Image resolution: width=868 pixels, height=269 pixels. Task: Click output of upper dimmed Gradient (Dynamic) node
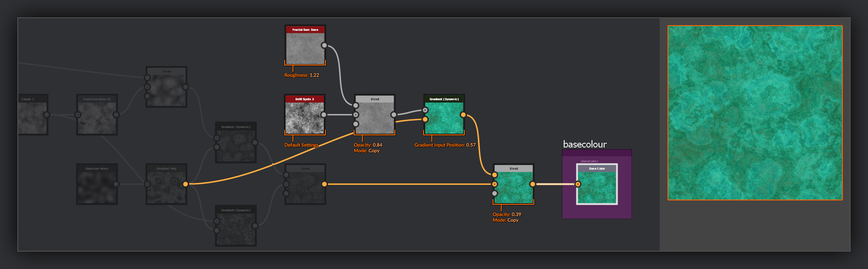point(255,142)
